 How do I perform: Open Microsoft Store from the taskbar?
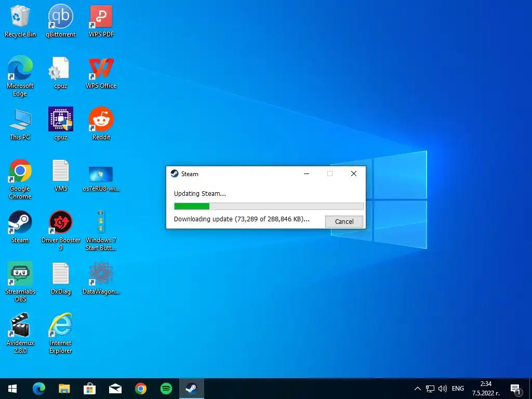[x=89, y=389]
